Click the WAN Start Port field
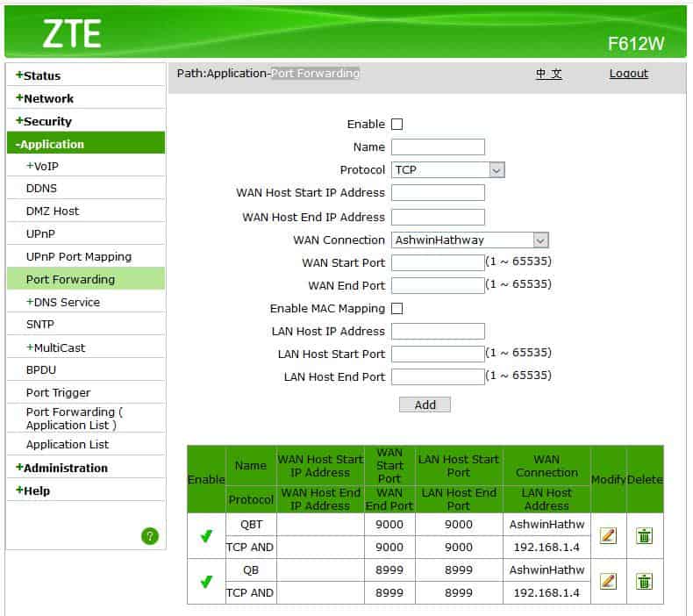 [438, 262]
